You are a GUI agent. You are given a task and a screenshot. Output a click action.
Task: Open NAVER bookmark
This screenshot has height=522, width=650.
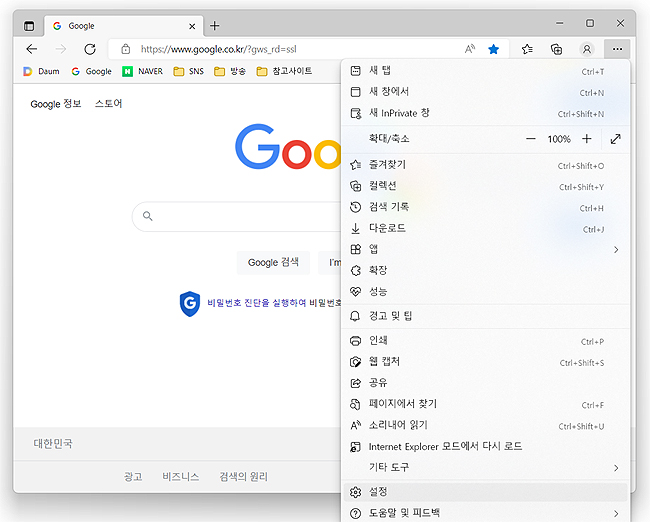143,71
